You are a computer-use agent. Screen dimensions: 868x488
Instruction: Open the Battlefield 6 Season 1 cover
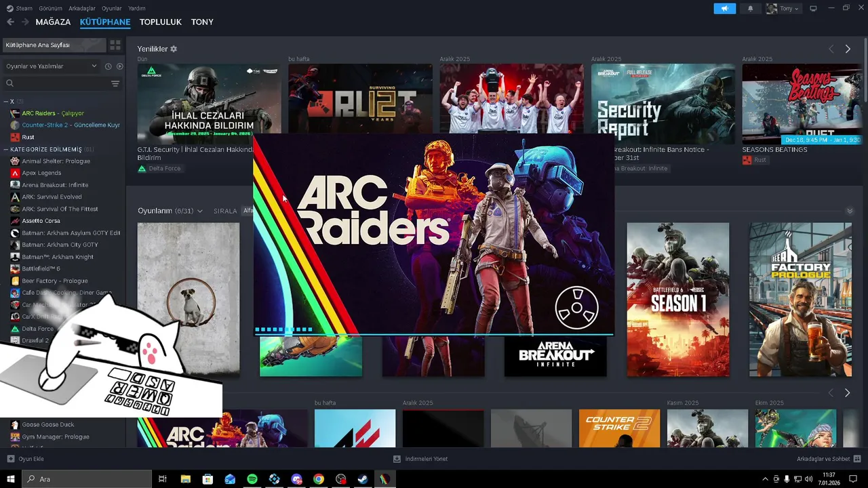[x=678, y=300]
